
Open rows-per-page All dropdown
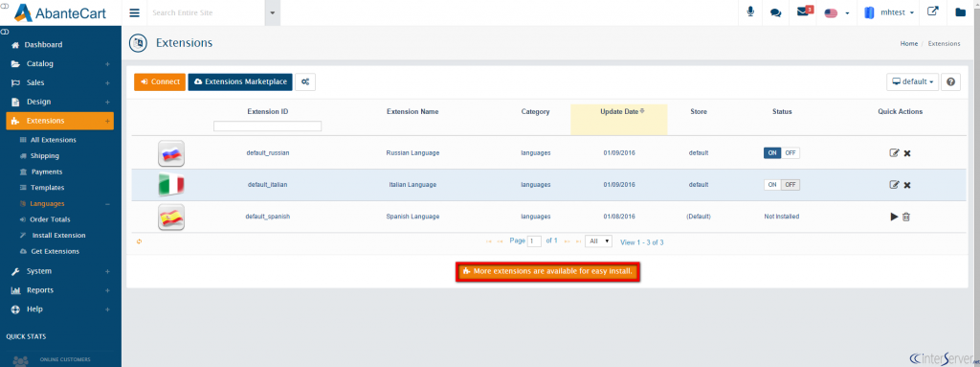(599, 241)
